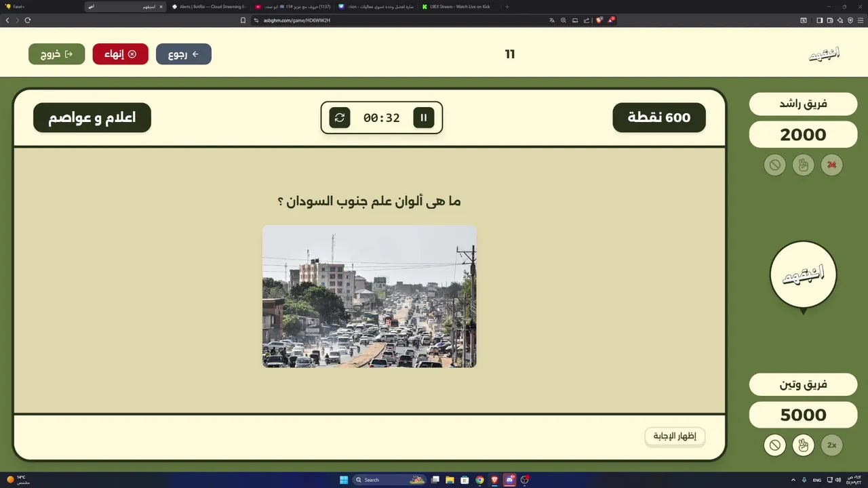Click فريق راشد used 2x helper icon
This screenshot has width=868, height=488.
tap(832, 165)
